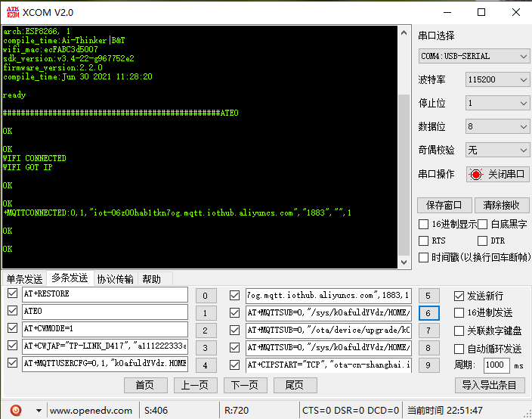Viewport: 532px width, 419px height.
Task: Open the stop bits dropdown showing 1
Action: 497,103
